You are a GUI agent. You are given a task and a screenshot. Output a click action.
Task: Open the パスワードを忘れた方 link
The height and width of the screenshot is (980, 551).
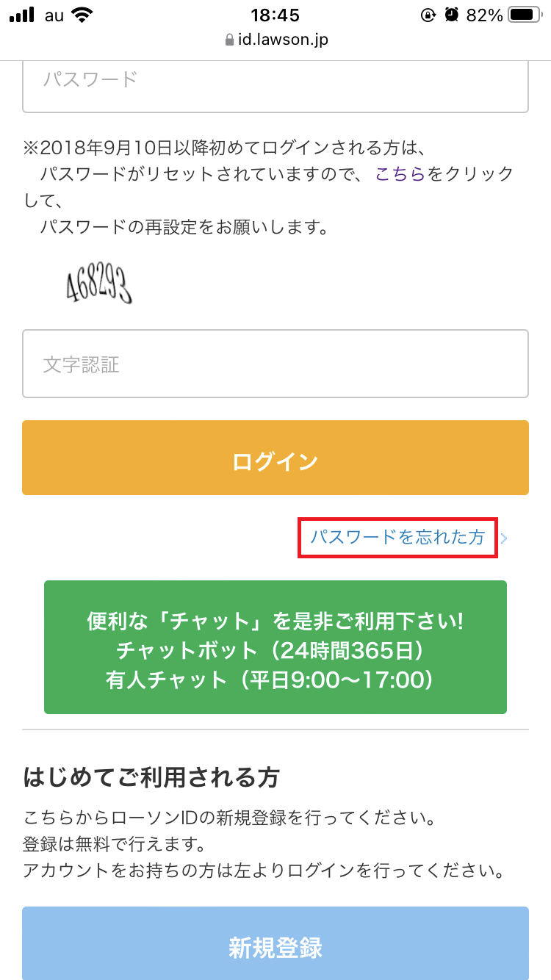397,538
